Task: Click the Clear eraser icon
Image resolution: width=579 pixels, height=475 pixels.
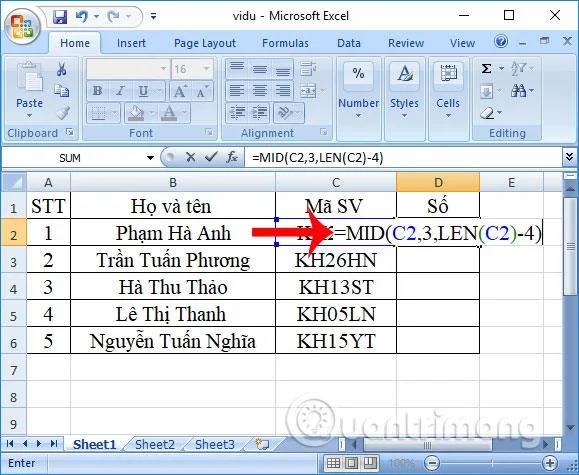Action: point(488,113)
